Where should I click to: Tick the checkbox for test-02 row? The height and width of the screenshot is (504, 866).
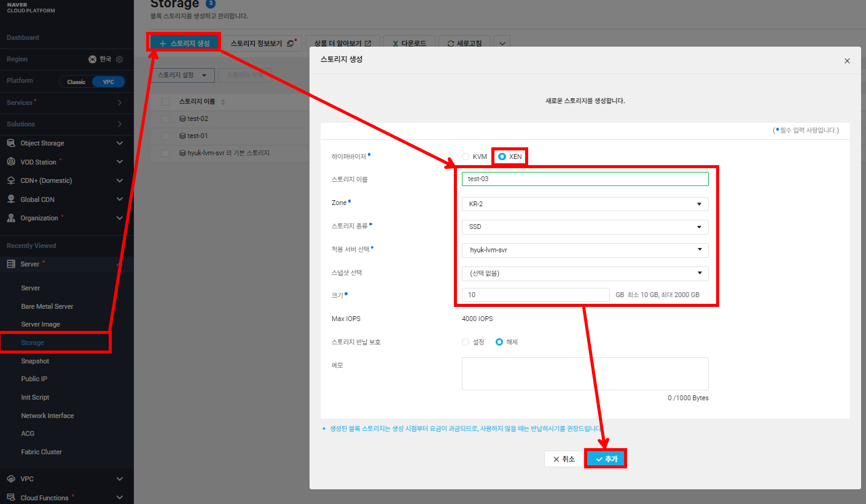pos(165,118)
